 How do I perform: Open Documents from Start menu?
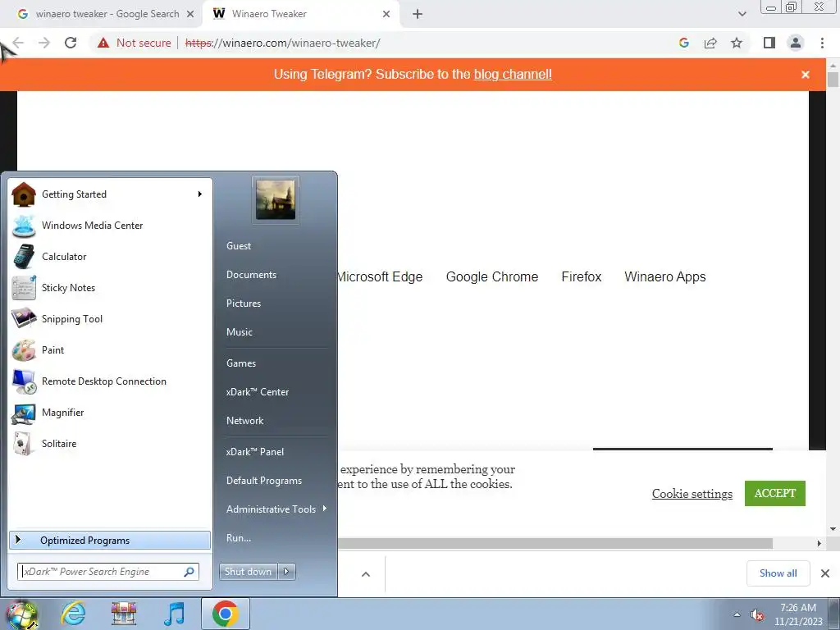click(x=251, y=274)
